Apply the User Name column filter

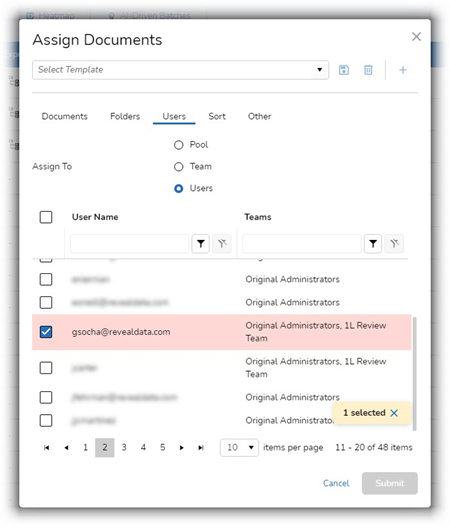[201, 244]
